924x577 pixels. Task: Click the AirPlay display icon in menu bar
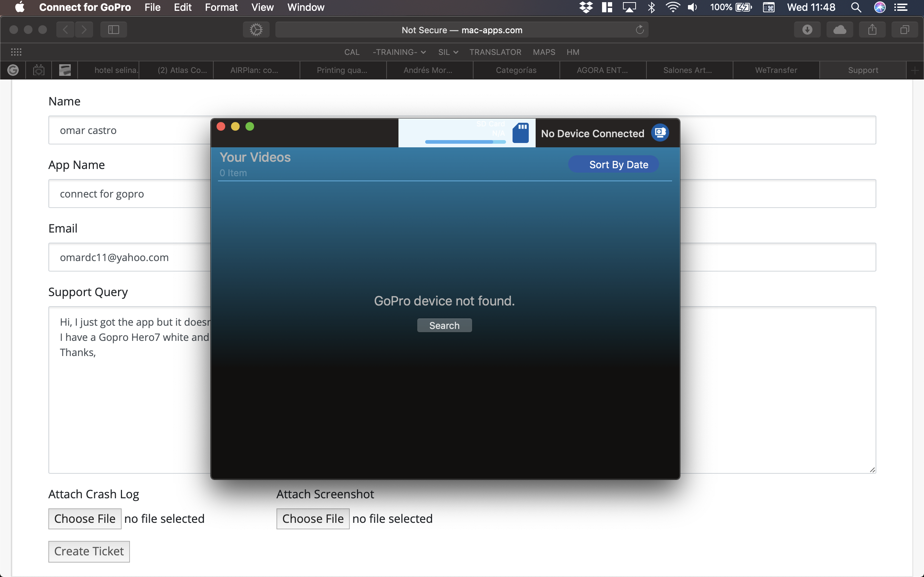[629, 7]
